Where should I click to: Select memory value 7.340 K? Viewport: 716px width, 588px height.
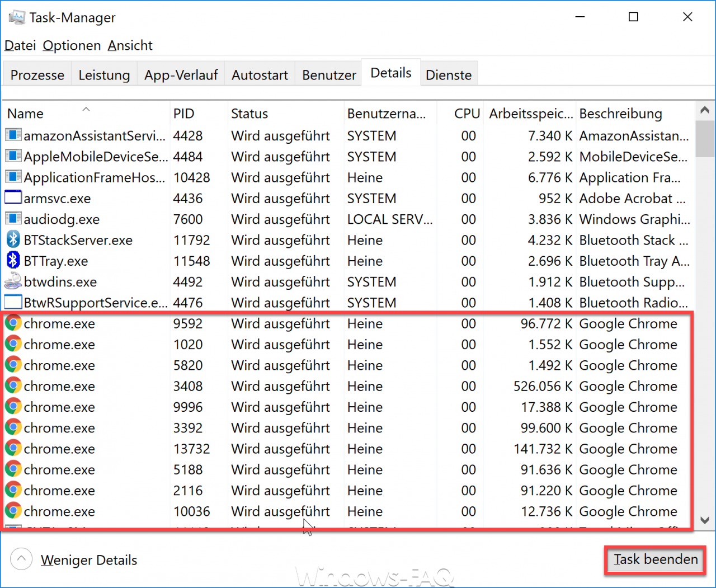pos(550,136)
